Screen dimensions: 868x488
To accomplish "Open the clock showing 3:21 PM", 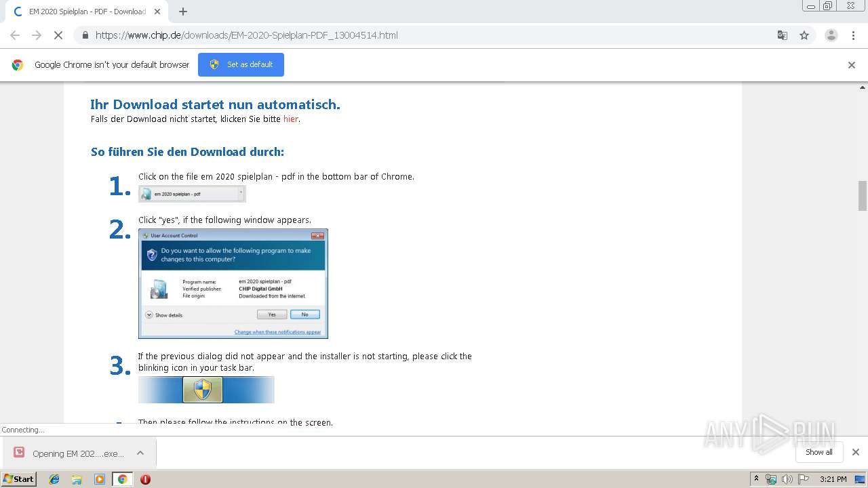I will pyautogui.click(x=833, y=479).
